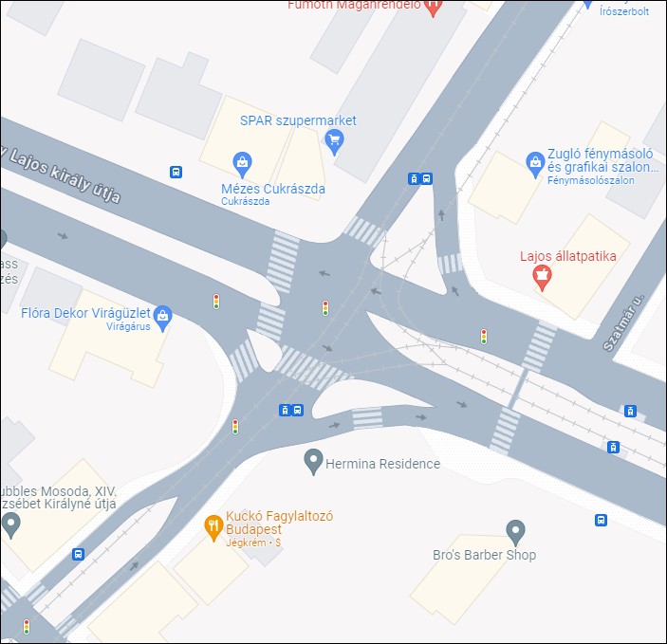Open the Fumoth Magánrendelő medical marker
This screenshot has height=644, width=667.
pos(433,8)
